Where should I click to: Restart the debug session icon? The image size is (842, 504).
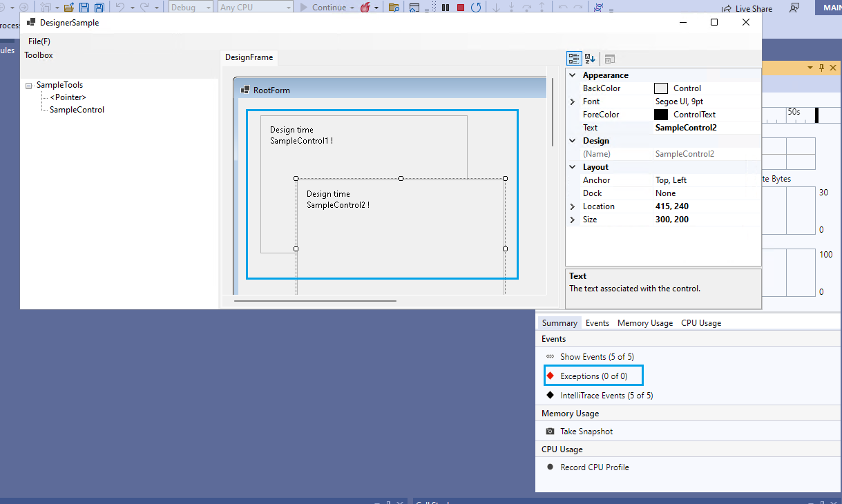pyautogui.click(x=477, y=7)
